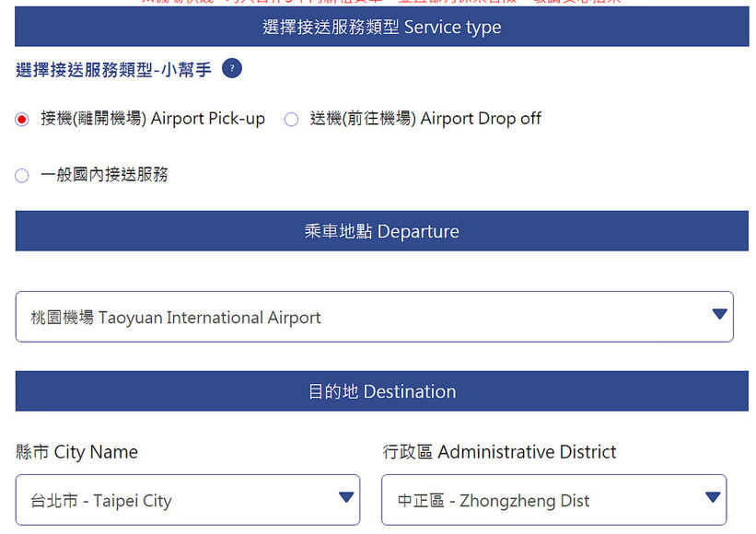Select the Airport Pick-up radio button
The width and height of the screenshot is (756, 534).
pyautogui.click(x=21, y=119)
